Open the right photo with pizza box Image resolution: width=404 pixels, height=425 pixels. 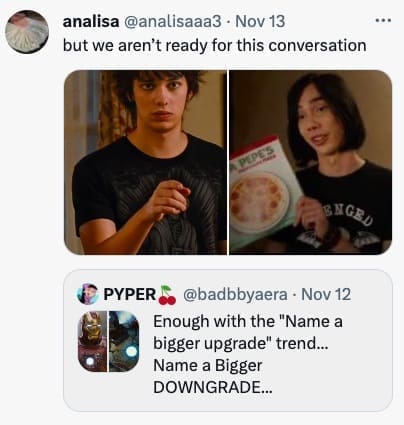tap(311, 162)
